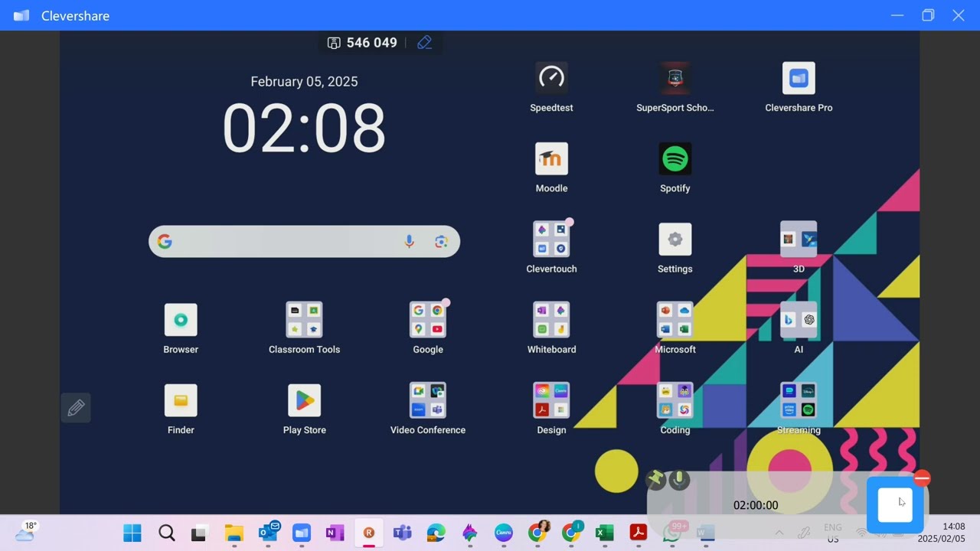Viewport: 980px width, 551px height.
Task: Open the Windows Start menu
Action: [132, 533]
